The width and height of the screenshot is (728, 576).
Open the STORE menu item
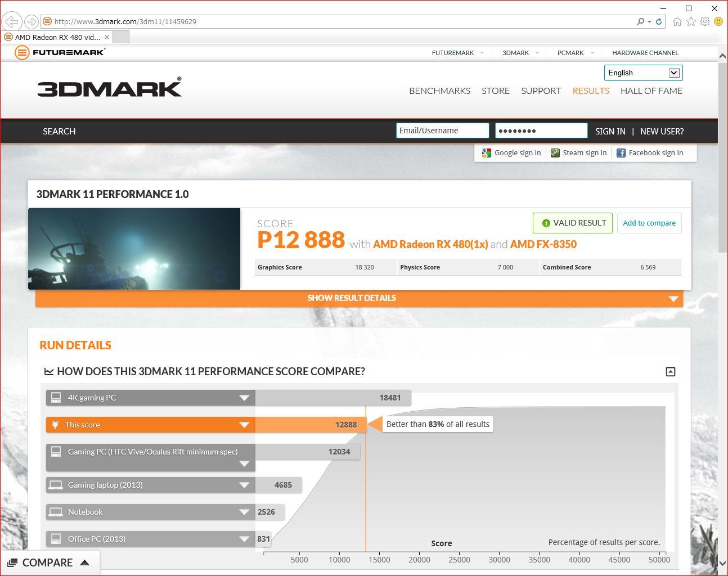point(496,91)
